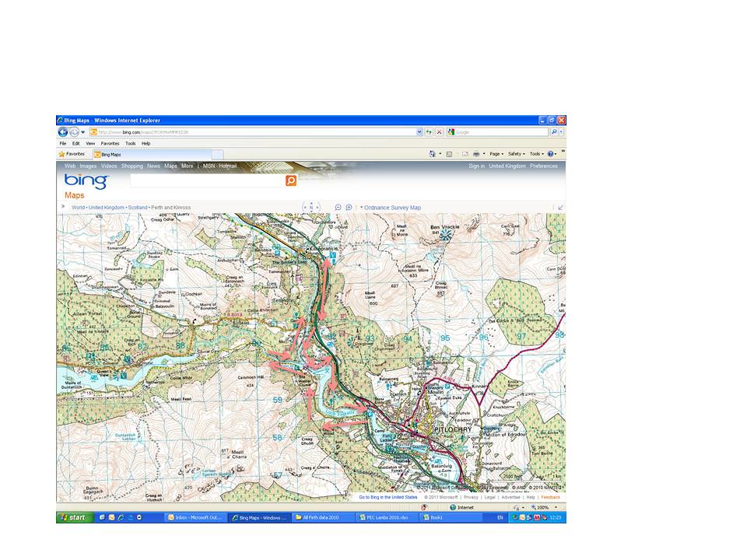Stop loading with the red X icon
Screen dimensions: 747x560
click(439, 132)
